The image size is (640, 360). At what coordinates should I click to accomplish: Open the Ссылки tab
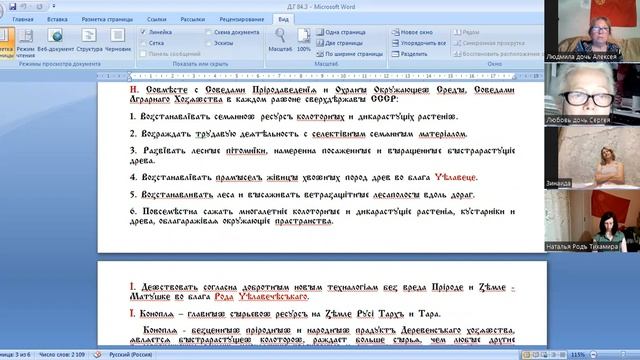pyautogui.click(x=157, y=19)
